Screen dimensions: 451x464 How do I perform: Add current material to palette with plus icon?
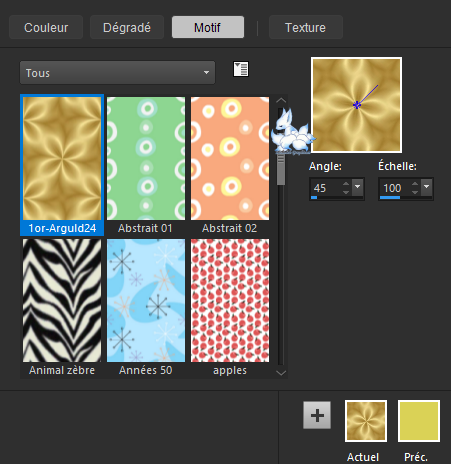317,415
